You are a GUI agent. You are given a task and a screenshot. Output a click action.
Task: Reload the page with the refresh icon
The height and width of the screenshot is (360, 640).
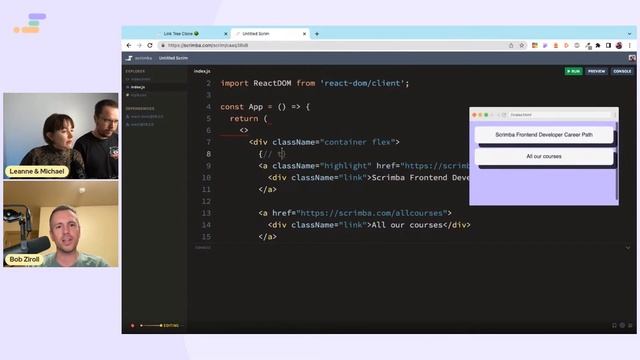point(150,45)
